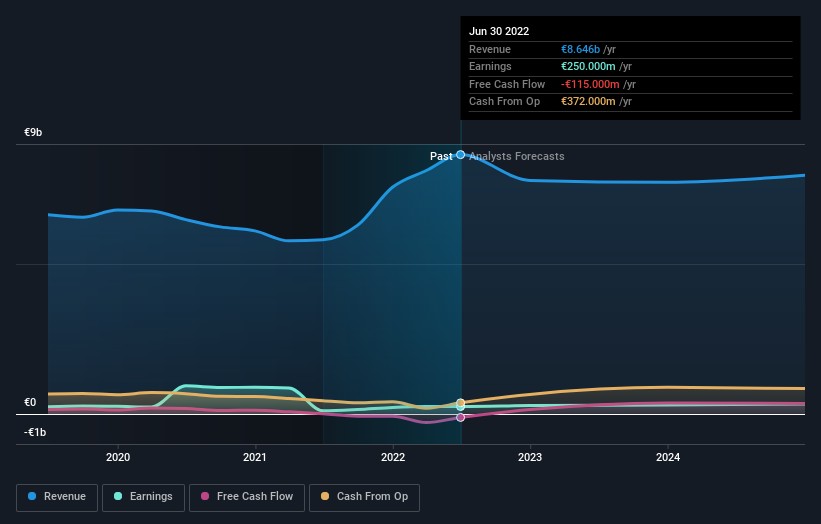The width and height of the screenshot is (821, 524).
Task: Click the Earnings row label in tooltip
Action: (490, 66)
